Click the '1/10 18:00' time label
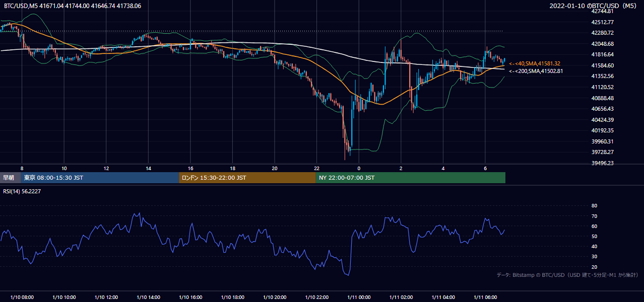 coord(232,297)
